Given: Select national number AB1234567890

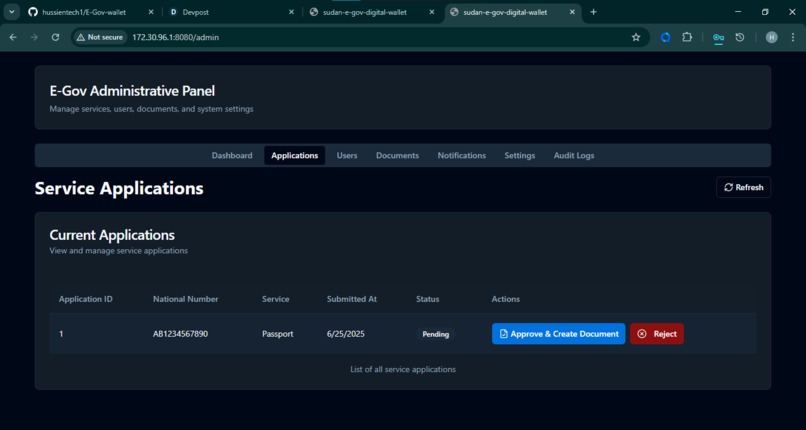Looking at the screenshot, I should pyautogui.click(x=180, y=334).
